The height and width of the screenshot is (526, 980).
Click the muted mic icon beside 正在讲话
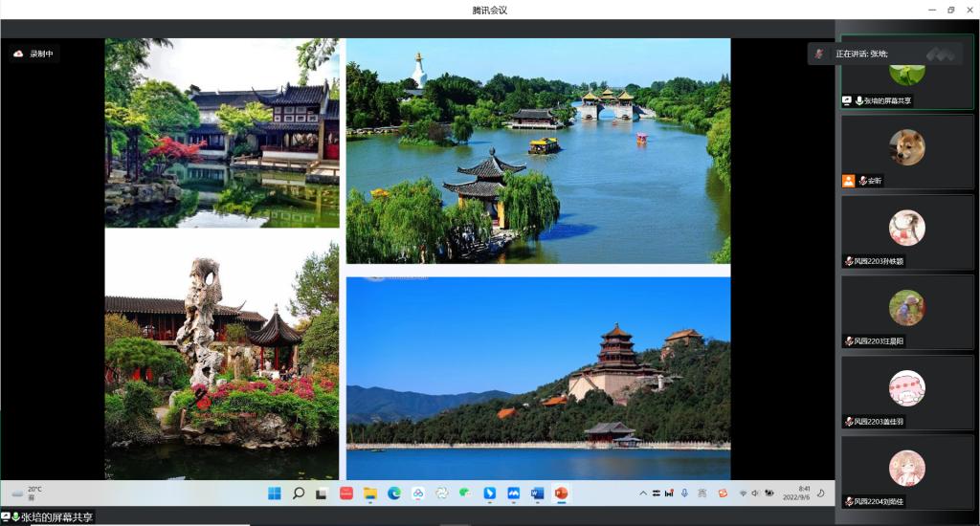pos(818,55)
